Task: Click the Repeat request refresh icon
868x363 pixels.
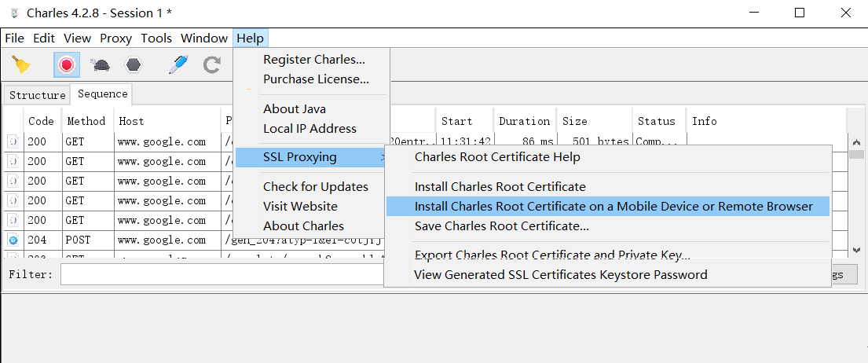Action: (x=211, y=64)
